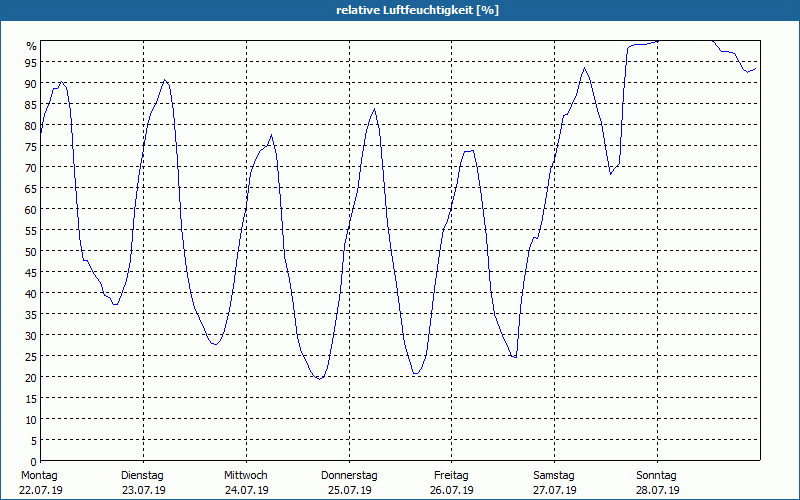Click the Sonntag day label
Image resolution: width=800 pixels, height=500 pixels.
657,475
